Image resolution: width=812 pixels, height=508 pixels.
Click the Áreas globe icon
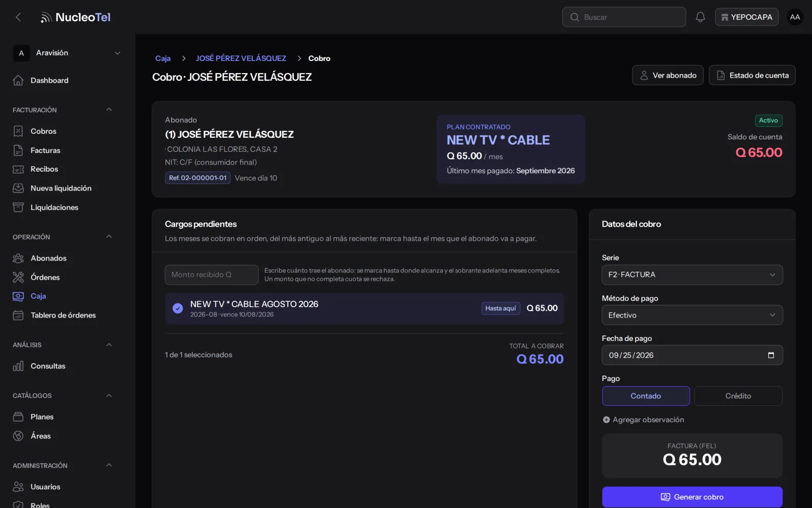[18, 436]
